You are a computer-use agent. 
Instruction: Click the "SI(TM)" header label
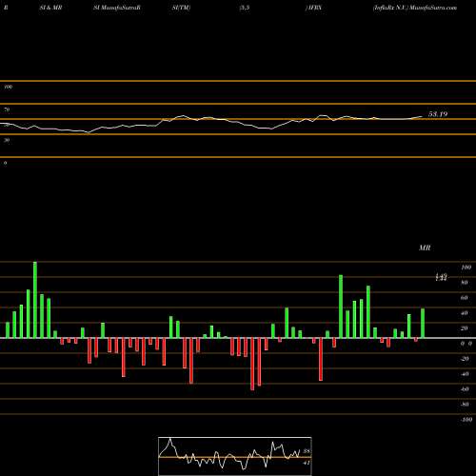click(x=181, y=8)
